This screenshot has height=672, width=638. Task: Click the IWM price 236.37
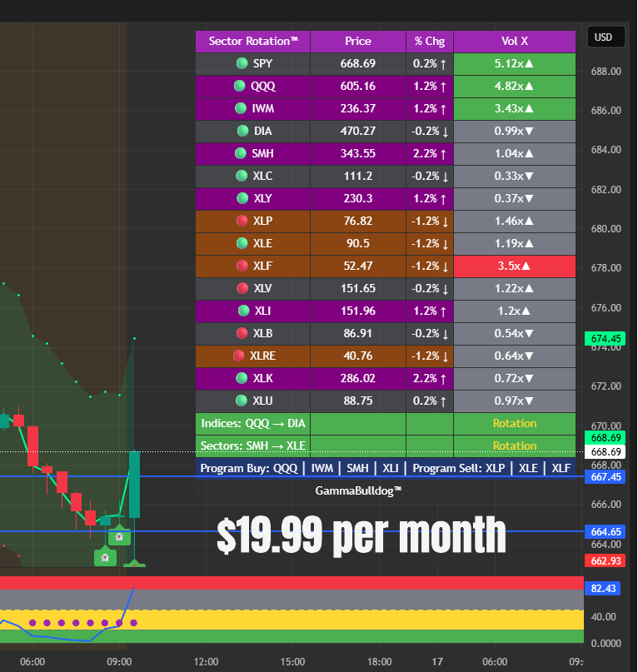358,109
